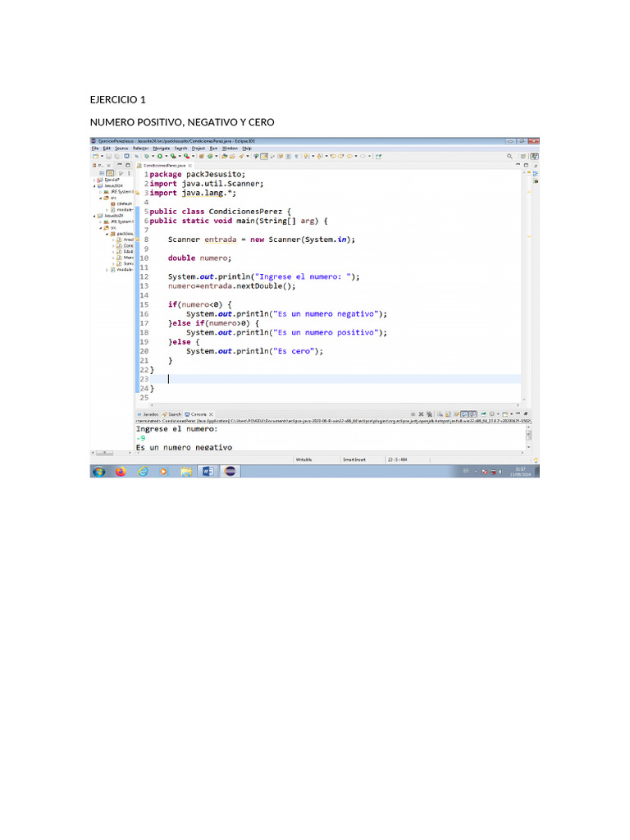Click the Remove Launch X icon in Console
The width and height of the screenshot is (630, 840).
[421, 414]
